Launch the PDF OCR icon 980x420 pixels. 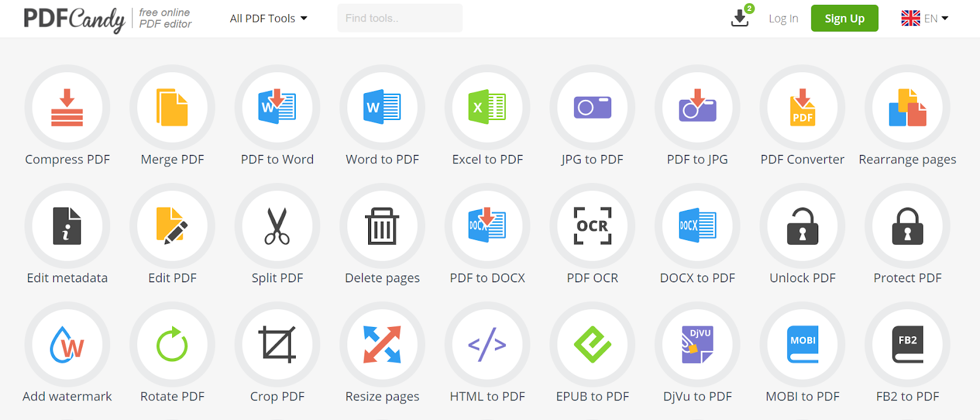592,226
